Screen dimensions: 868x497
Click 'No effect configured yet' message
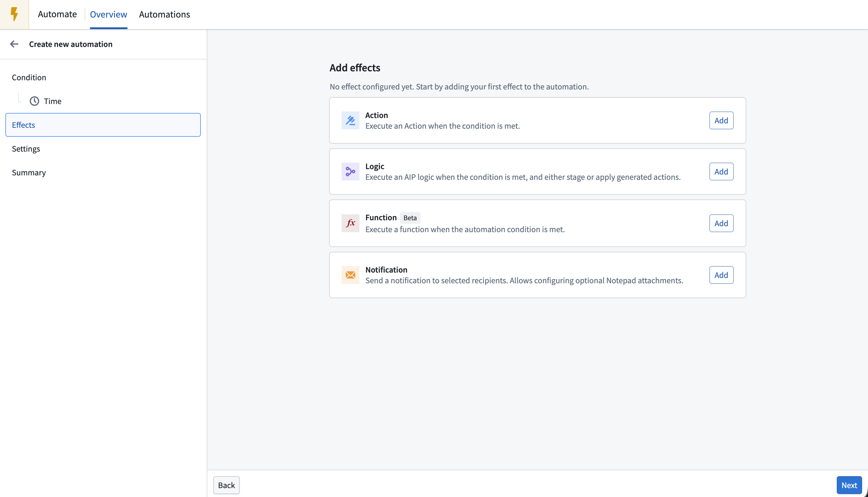tap(459, 87)
